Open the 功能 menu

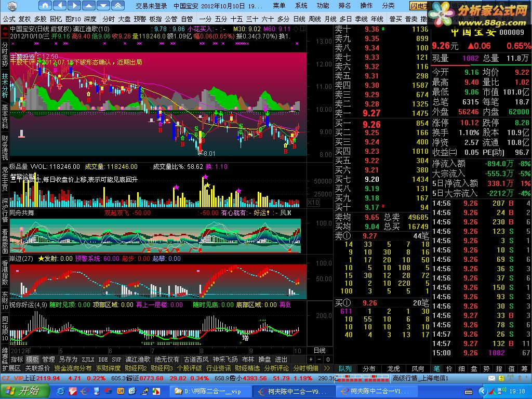323,6
